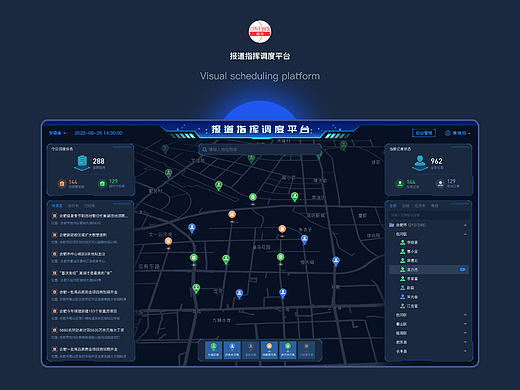Select the 任务中 tab in the reporter panel
The width and height of the screenshot is (520, 390).
[420, 206]
